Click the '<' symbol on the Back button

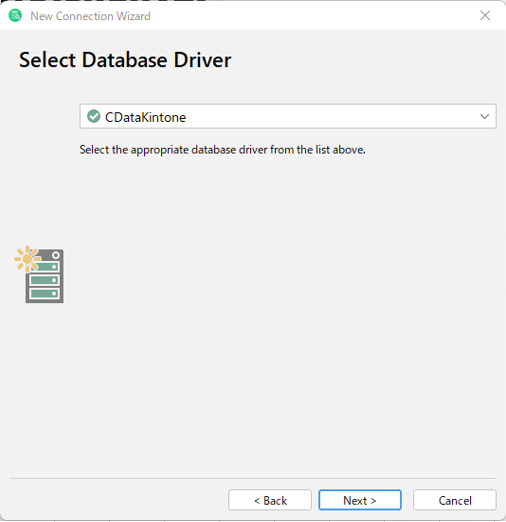click(257, 501)
